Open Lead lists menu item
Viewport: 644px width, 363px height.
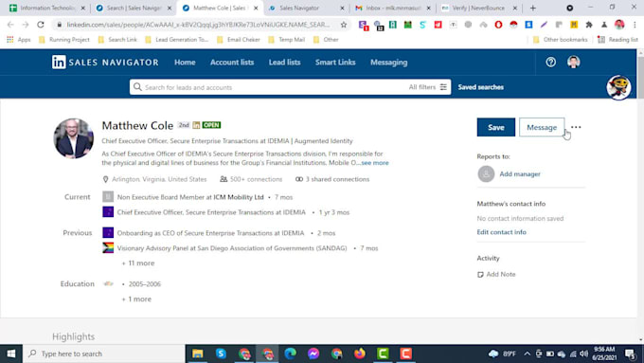point(285,62)
